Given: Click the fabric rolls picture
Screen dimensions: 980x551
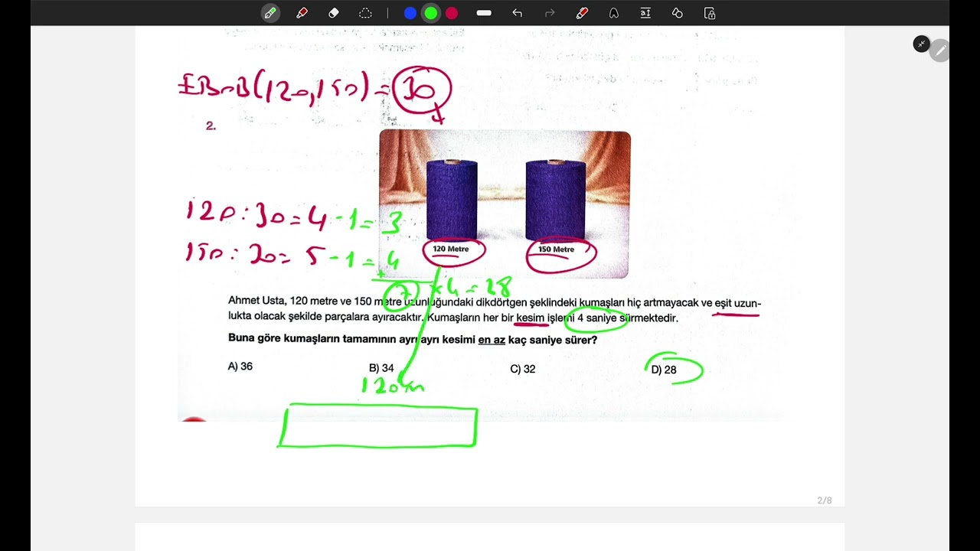Looking at the screenshot, I should (x=505, y=204).
